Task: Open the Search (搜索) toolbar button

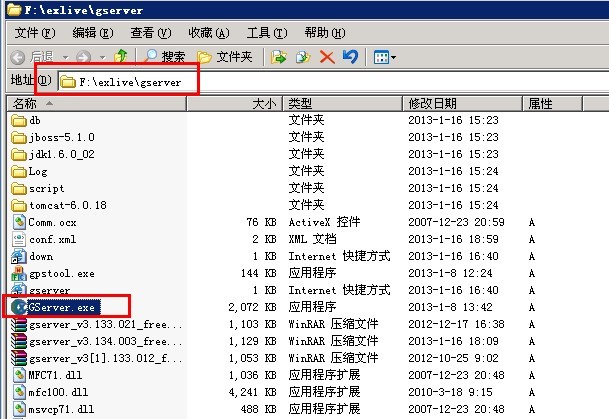Action: pos(164,57)
